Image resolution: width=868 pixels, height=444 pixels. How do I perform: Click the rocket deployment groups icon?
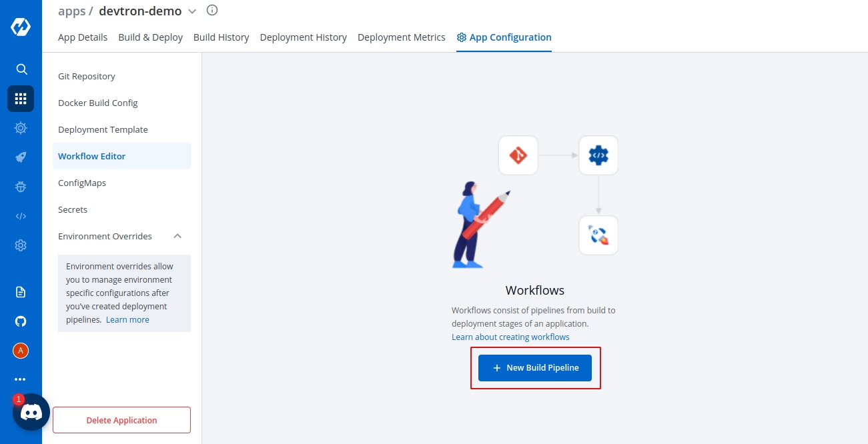(x=21, y=157)
